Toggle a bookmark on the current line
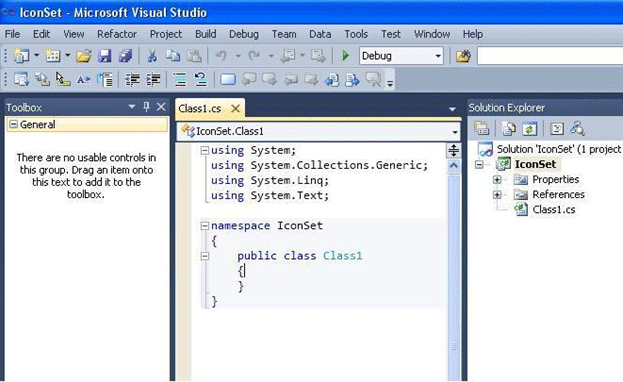This screenshot has height=382, width=623. coord(228,80)
